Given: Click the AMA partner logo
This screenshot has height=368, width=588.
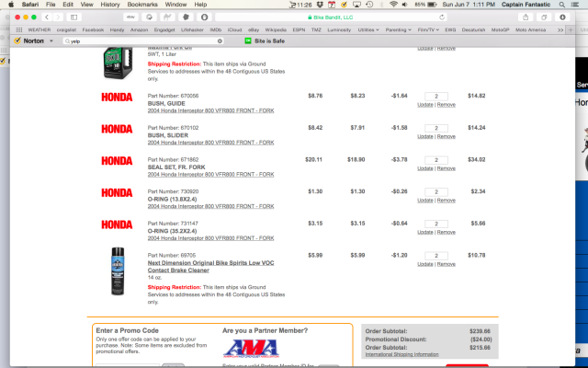Looking at the screenshot, I should pyautogui.click(x=251, y=349).
